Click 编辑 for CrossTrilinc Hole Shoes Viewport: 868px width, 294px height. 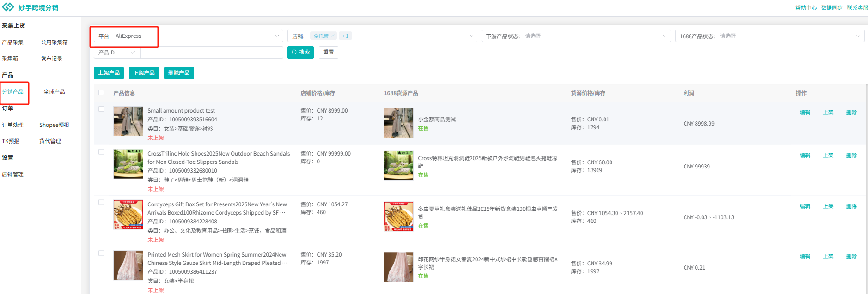point(805,156)
